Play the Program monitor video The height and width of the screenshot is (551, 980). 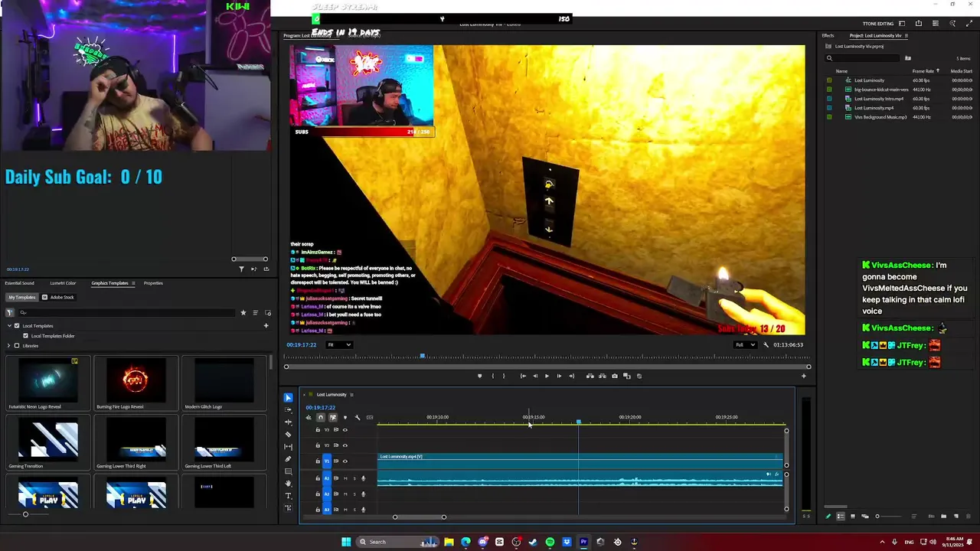tap(546, 376)
